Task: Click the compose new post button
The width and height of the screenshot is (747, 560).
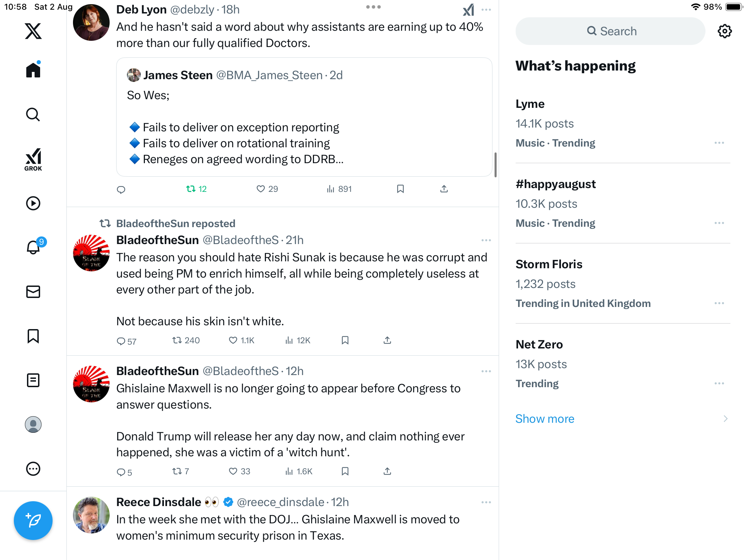Action: pos(33,520)
